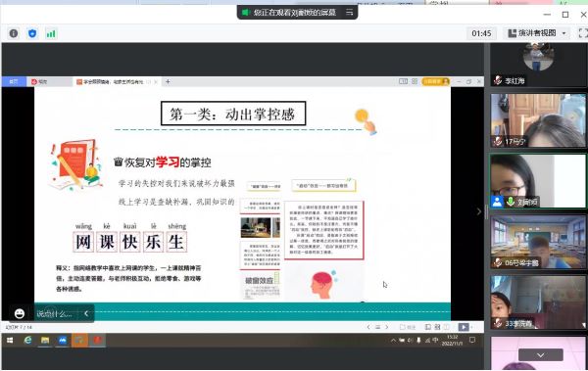Open the meeting info icon

(14, 33)
